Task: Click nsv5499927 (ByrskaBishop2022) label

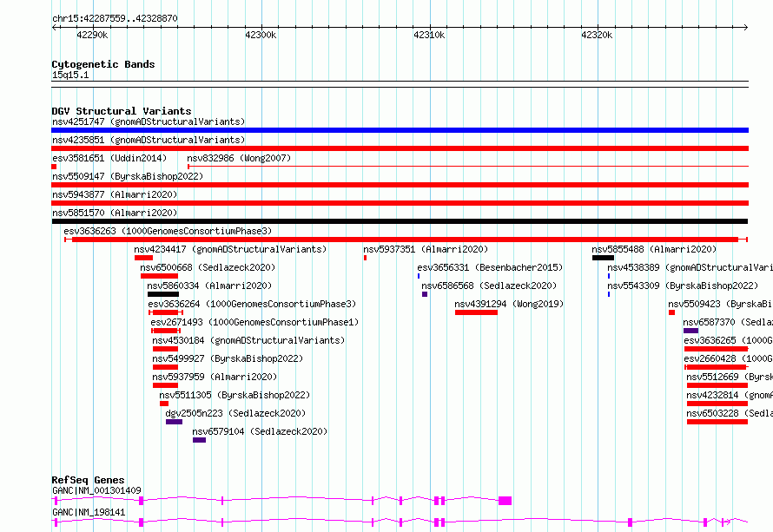Action: (x=228, y=358)
